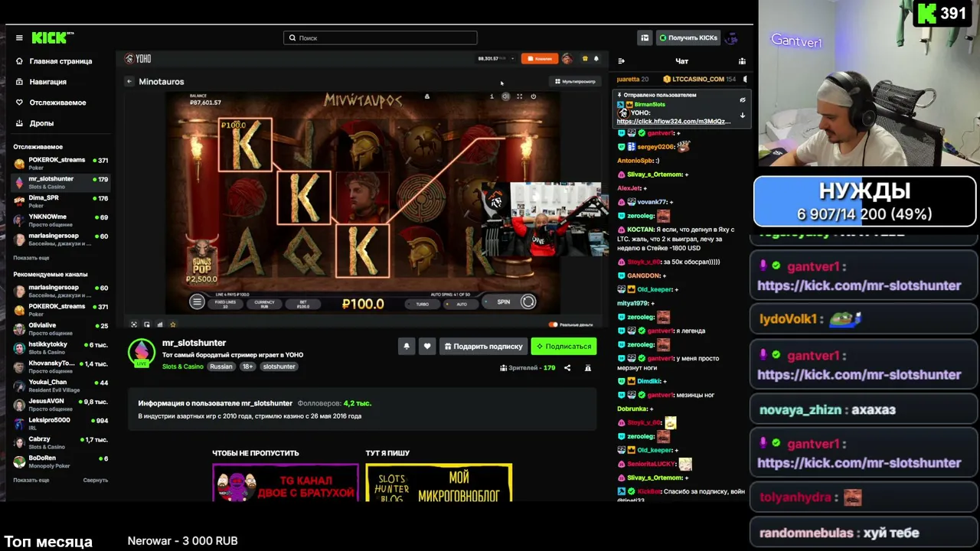Open the YOHO gift bonuses icon
Image resolution: width=980 pixels, height=551 pixels.
pos(585,58)
